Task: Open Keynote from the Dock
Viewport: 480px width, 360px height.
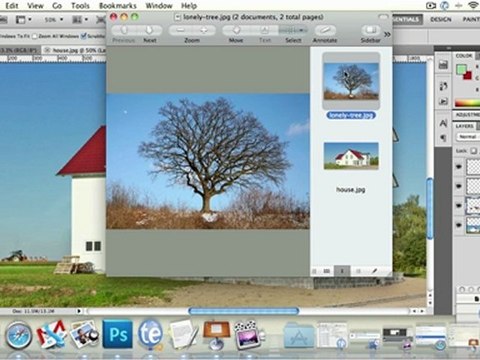Action: pos(217,334)
